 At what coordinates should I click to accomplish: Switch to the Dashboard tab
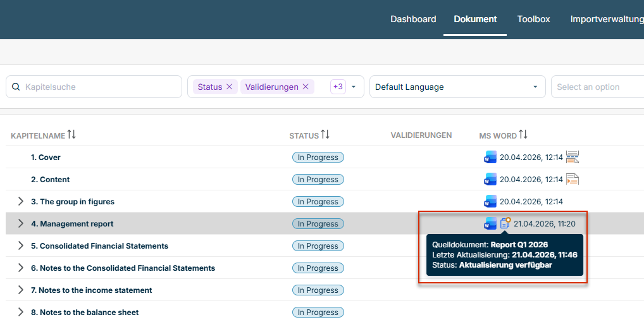[x=413, y=19]
